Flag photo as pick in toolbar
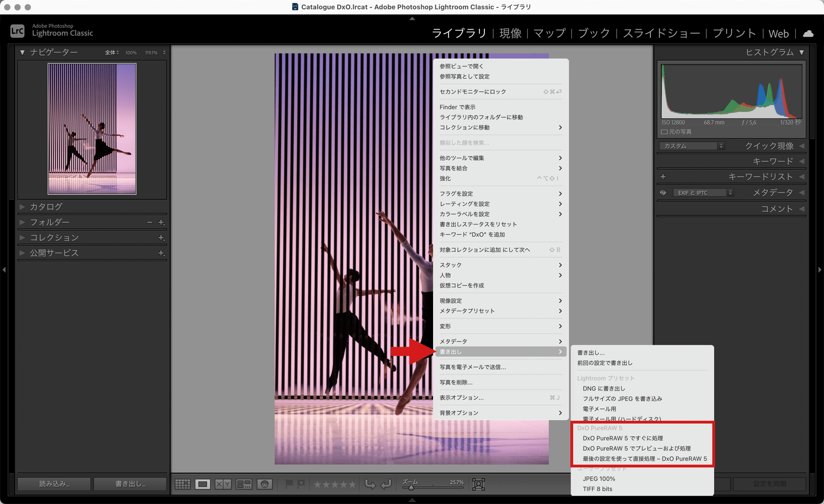 pos(289,483)
